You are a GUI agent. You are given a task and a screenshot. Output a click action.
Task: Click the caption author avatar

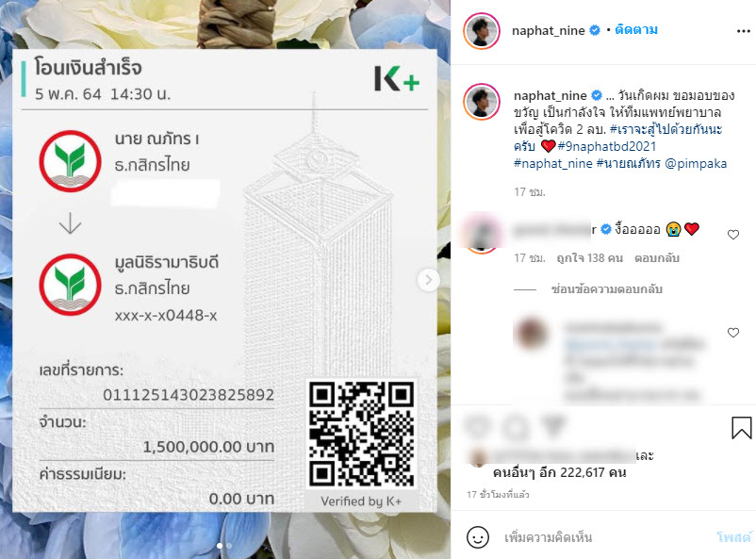coord(481,101)
